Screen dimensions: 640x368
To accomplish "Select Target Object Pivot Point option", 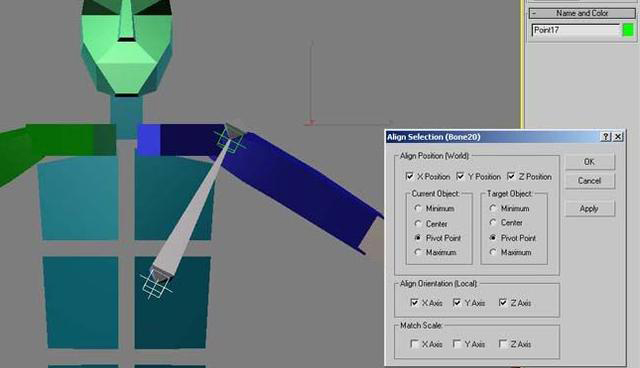I will [x=493, y=237].
